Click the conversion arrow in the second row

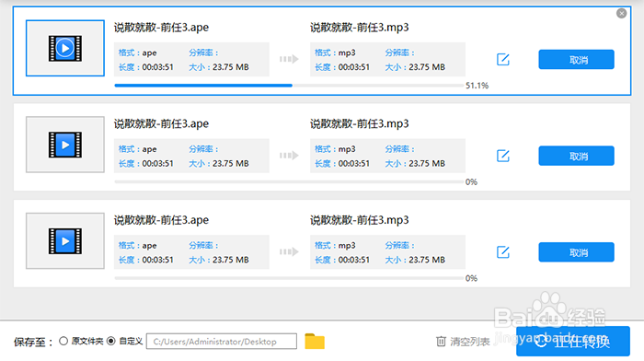289,156
